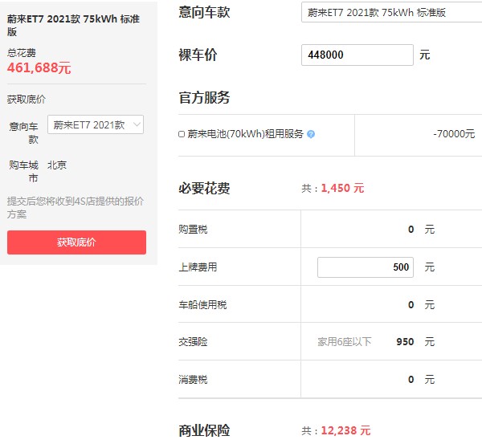
Task: Click the 12,238 元 commercial insurance total
Action: tap(345, 430)
